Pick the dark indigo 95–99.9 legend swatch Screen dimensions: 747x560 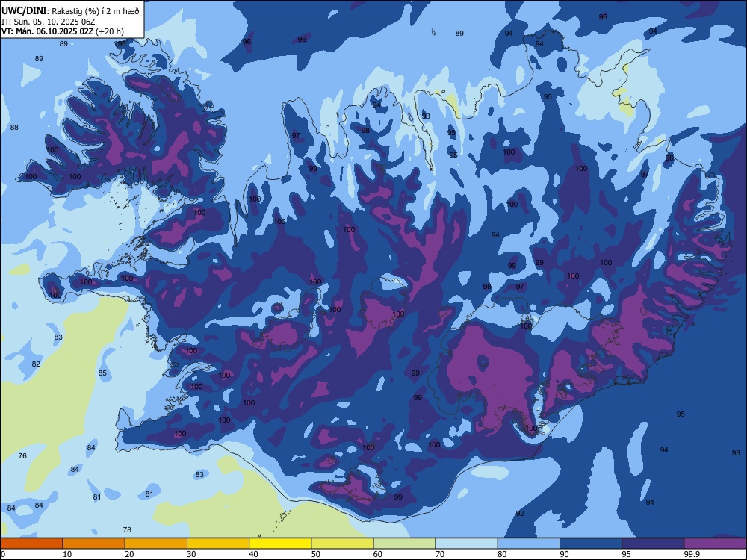coord(653,544)
